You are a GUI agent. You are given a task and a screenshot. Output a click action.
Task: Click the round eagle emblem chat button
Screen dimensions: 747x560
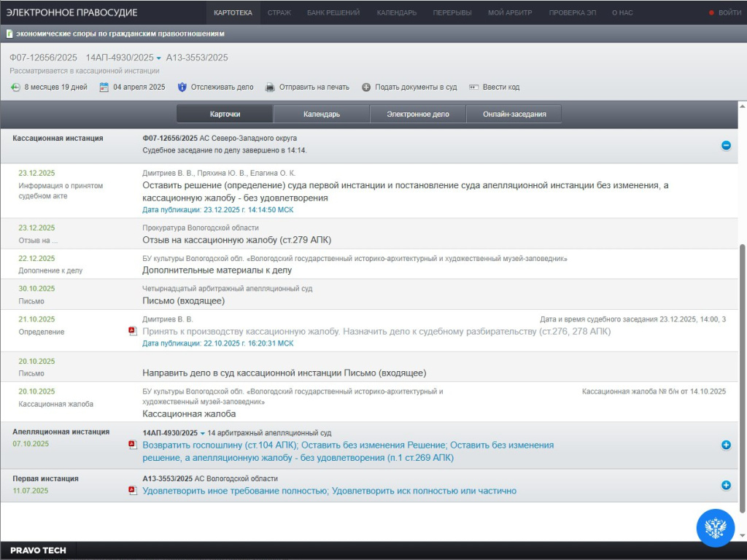(715, 527)
